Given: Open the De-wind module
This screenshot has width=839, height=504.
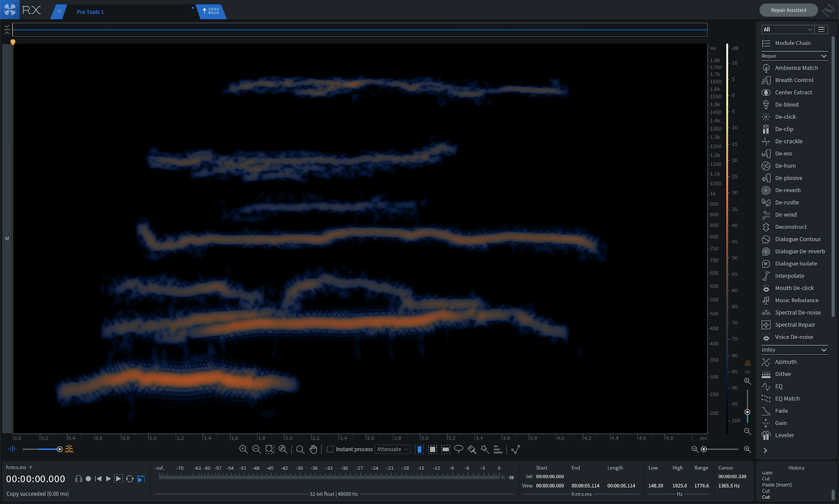Looking at the screenshot, I should click(794, 215).
